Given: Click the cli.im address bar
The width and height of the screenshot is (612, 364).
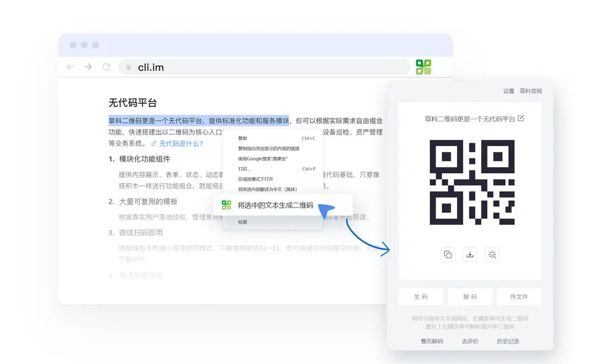Looking at the screenshot, I should point(264,67).
